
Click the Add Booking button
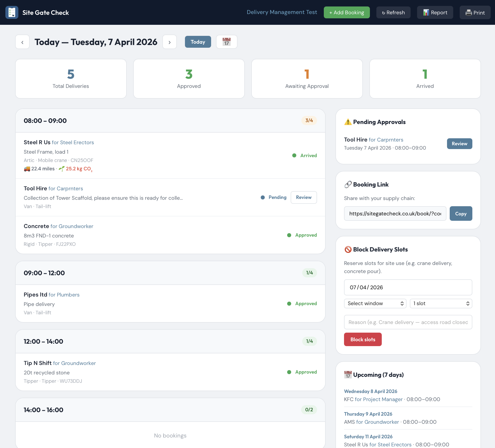(x=347, y=12)
